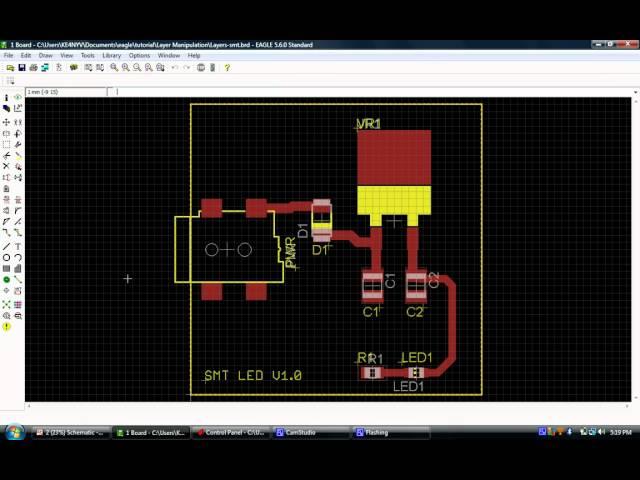Select the Wire line tool

click(x=6, y=247)
